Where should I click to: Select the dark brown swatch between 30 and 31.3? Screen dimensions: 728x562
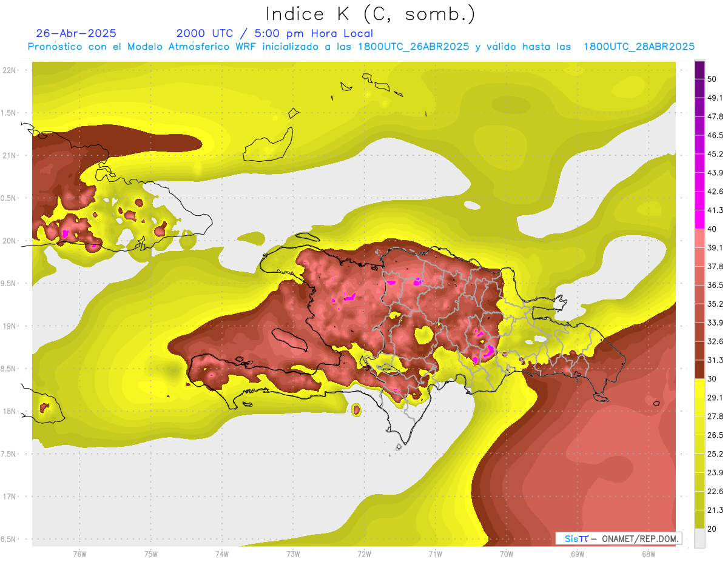point(699,369)
